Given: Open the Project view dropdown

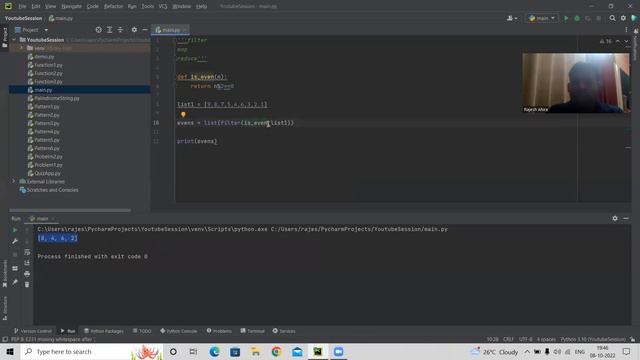Looking at the screenshot, I should tap(32, 30).
